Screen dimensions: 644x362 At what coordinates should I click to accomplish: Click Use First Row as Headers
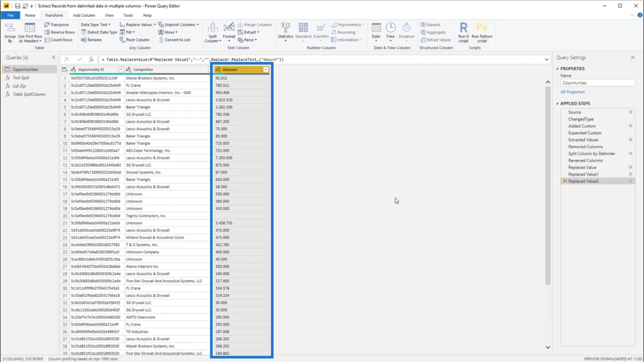coord(30,33)
